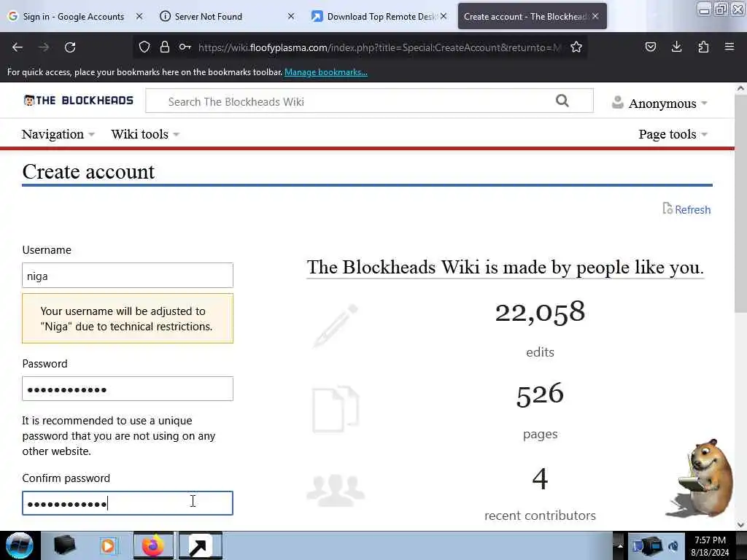The width and height of the screenshot is (747, 560).
Task: Select the Create account tab
Action: point(525,16)
